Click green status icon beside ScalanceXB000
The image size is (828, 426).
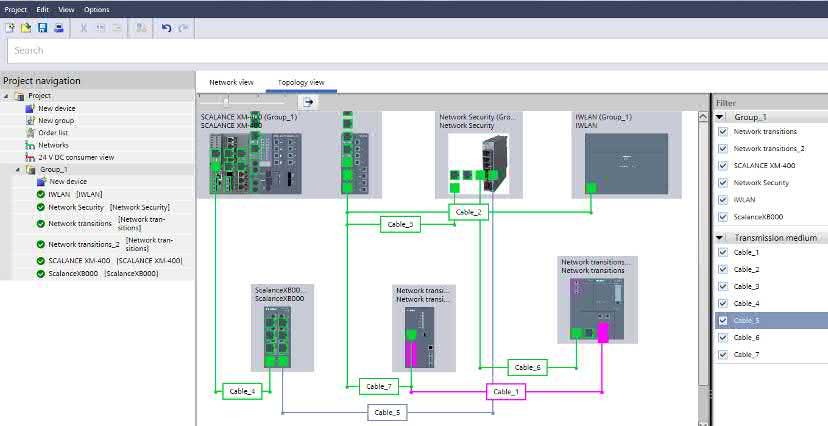pyautogui.click(x=41, y=273)
